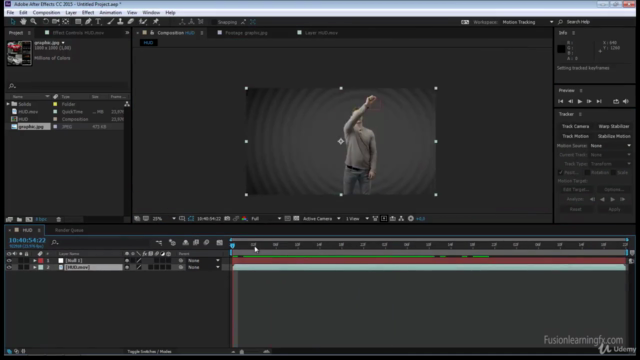Open the Workspace Motion Tracking dropdown
Viewport: 640px width, 360px height.
528,22
